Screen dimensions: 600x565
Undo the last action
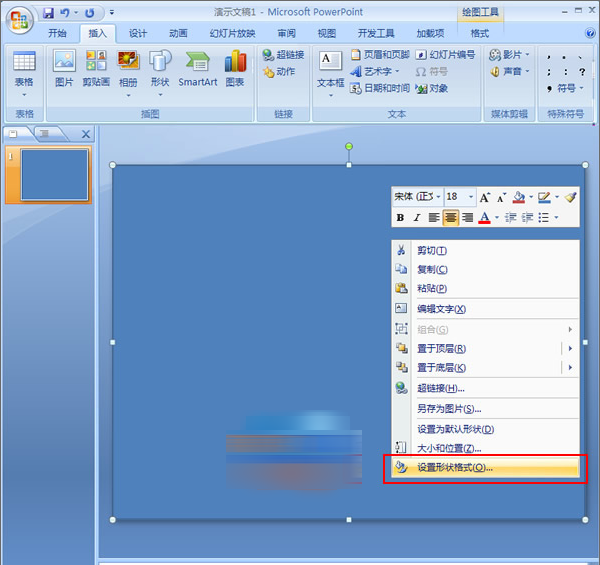coord(65,13)
